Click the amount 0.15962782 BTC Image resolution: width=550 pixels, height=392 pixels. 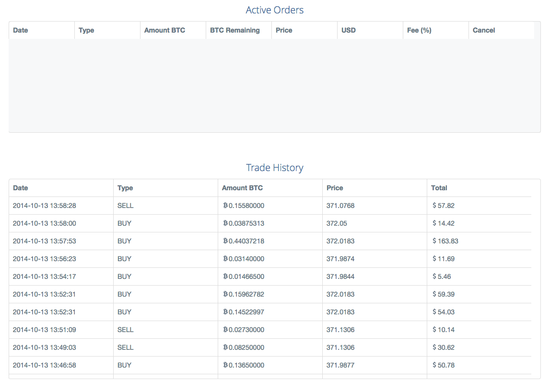click(244, 294)
